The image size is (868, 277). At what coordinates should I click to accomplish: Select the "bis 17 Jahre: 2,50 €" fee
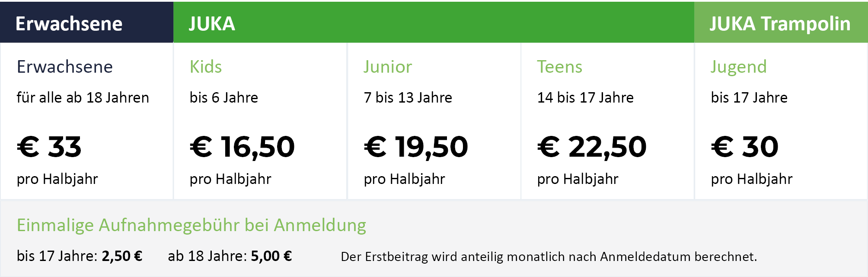pos(80,256)
